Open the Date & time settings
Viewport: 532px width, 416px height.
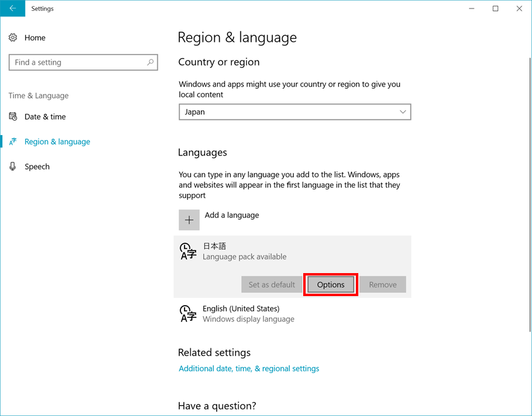(45, 117)
